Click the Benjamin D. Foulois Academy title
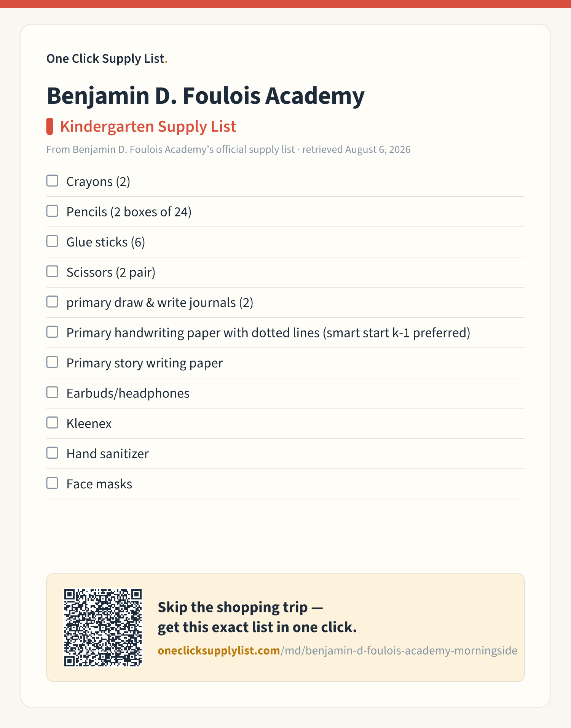 pos(206,96)
